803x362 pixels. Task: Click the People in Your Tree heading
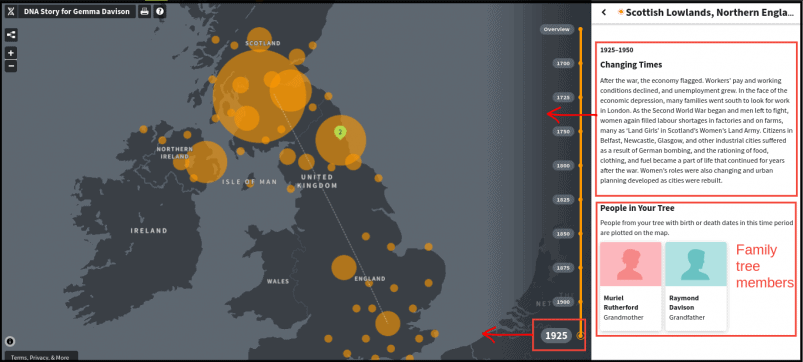point(637,208)
